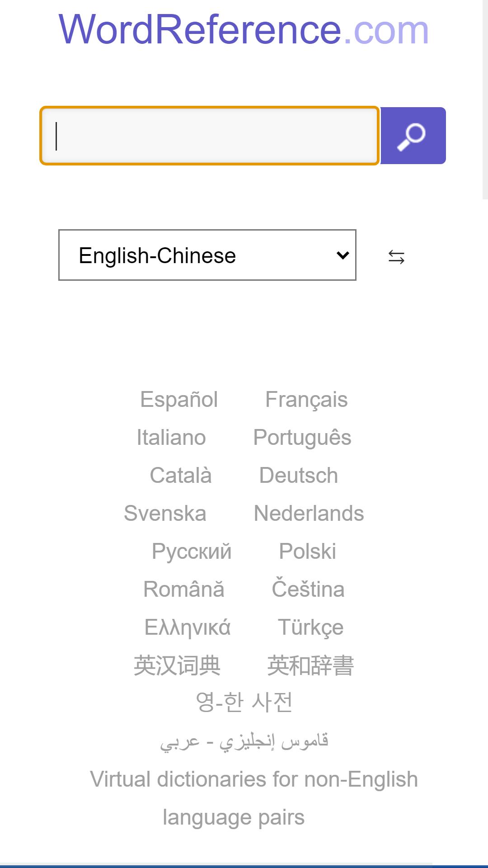Open the Polski version
This screenshot has width=488, height=868.
click(x=308, y=552)
